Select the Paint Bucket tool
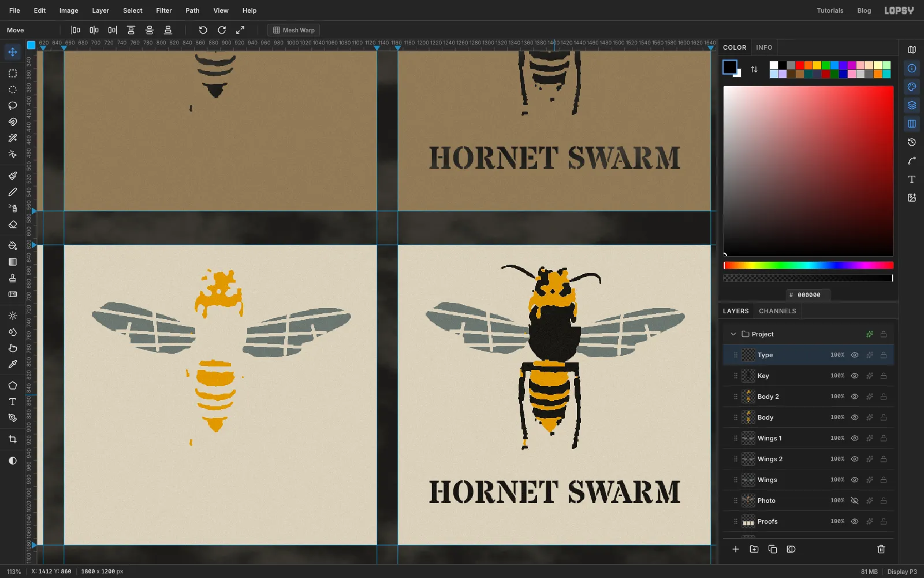Screen dimensions: 924x578 click(12, 246)
